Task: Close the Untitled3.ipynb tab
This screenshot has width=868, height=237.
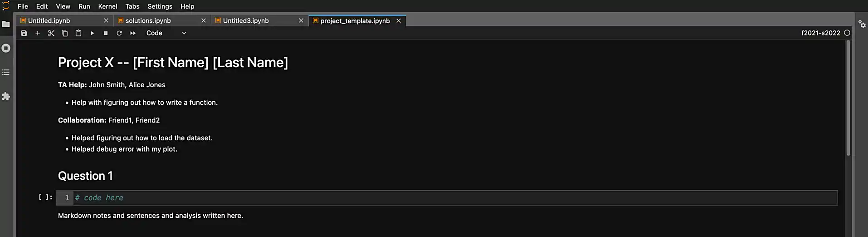Action: [x=301, y=21]
